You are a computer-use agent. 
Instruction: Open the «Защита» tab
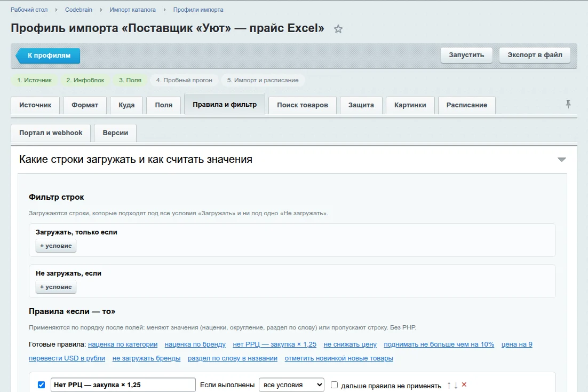(361, 105)
